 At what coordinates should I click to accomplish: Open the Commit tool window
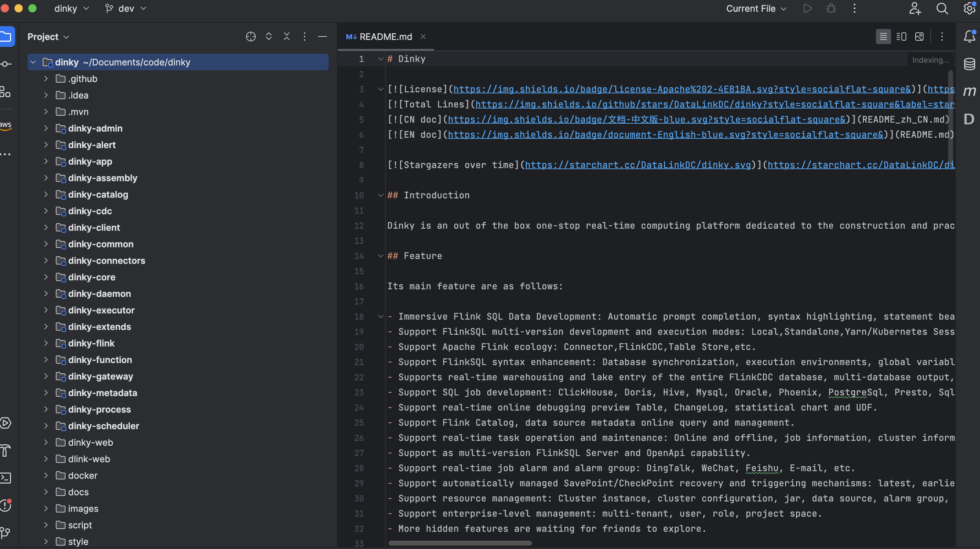[6, 64]
